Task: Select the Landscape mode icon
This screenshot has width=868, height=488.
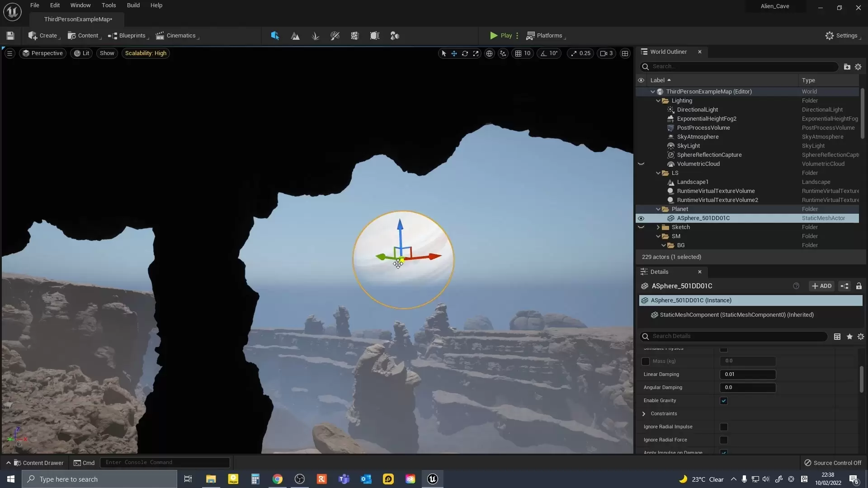Action: pyautogui.click(x=295, y=36)
